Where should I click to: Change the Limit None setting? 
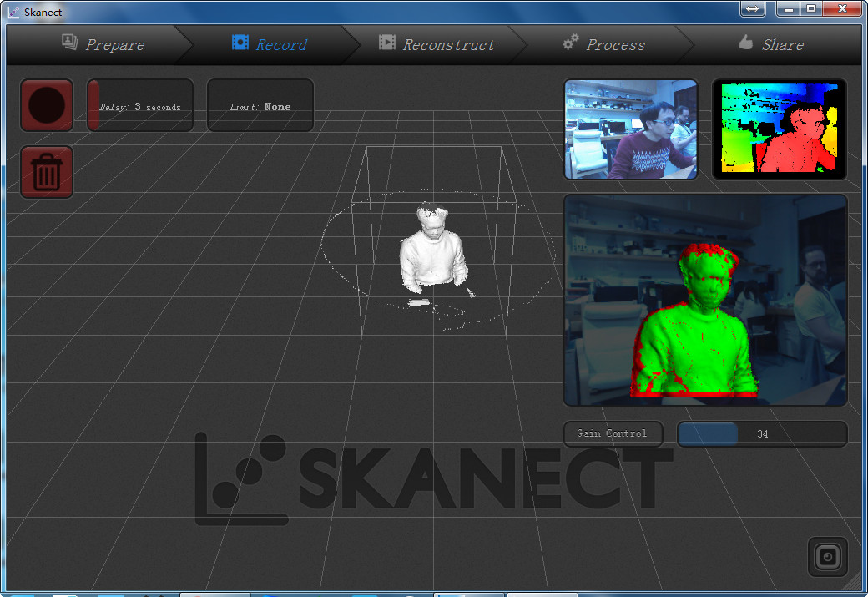coord(260,105)
